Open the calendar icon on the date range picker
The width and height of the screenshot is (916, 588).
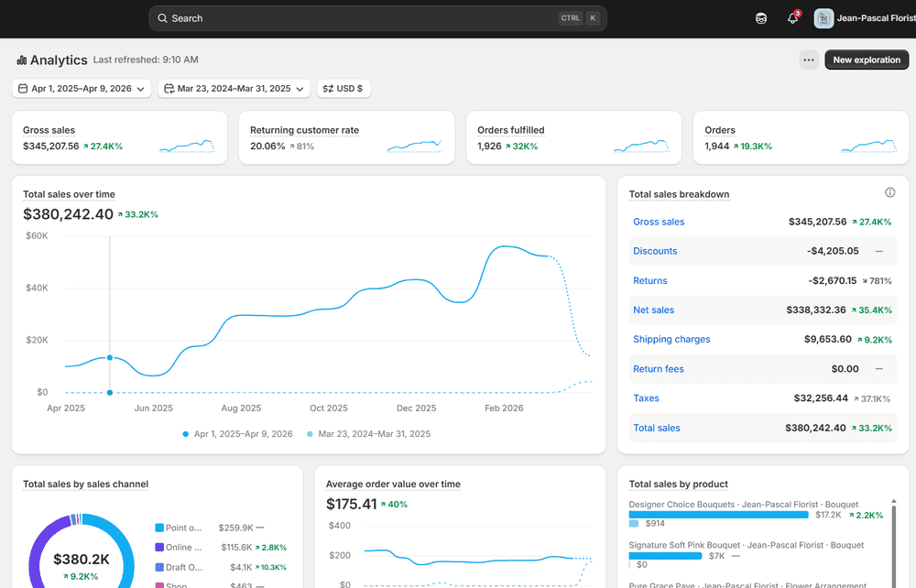click(x=22, y=90)
